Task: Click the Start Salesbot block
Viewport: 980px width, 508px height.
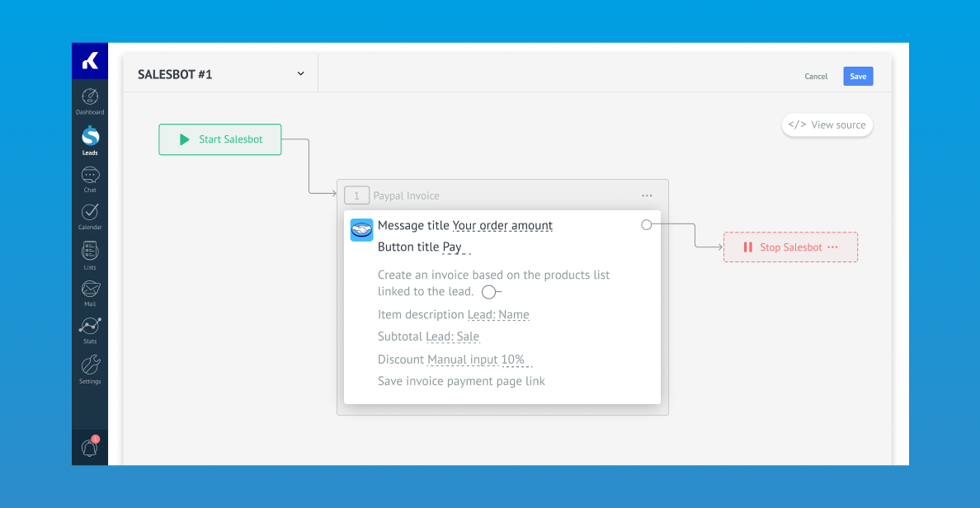Action: (220, 139)
